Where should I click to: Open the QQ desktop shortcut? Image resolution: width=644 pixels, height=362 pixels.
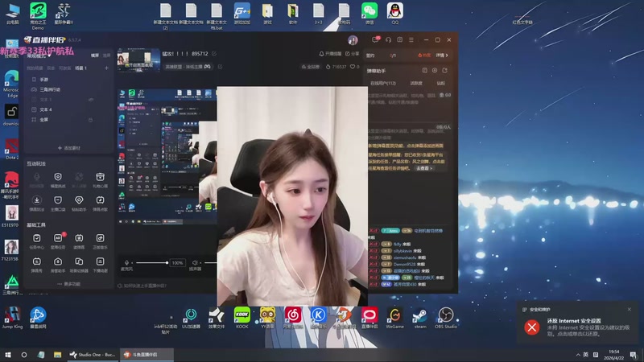(x=394, y=13)
